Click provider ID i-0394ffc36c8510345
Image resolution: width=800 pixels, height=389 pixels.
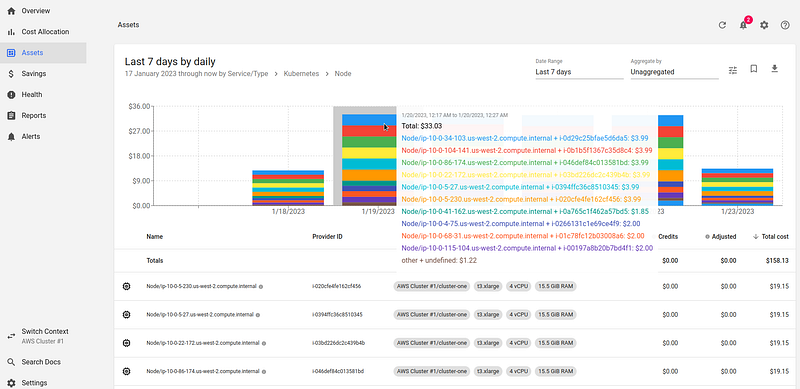pos(338,314)
